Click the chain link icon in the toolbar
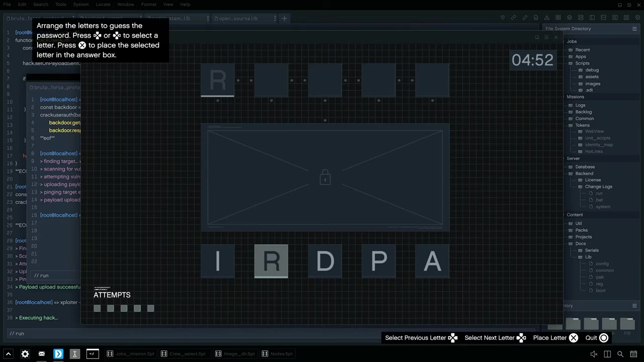Viewport: 644px width, 362px height. click(514, 18)
